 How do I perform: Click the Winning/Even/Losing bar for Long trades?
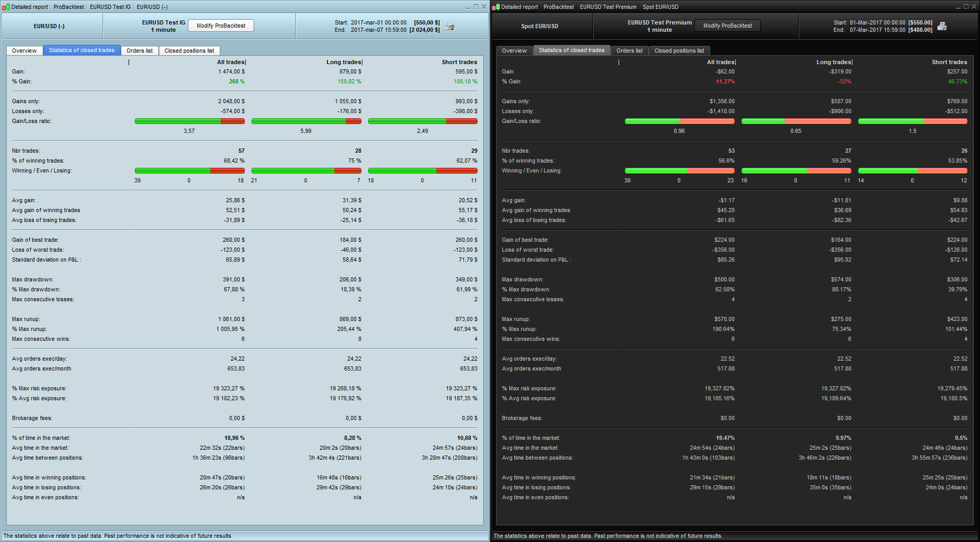[306, 170]
